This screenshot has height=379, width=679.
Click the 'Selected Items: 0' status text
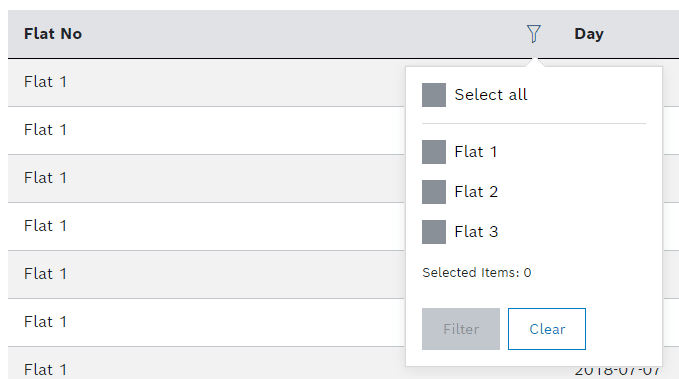[x=476, y=273]
